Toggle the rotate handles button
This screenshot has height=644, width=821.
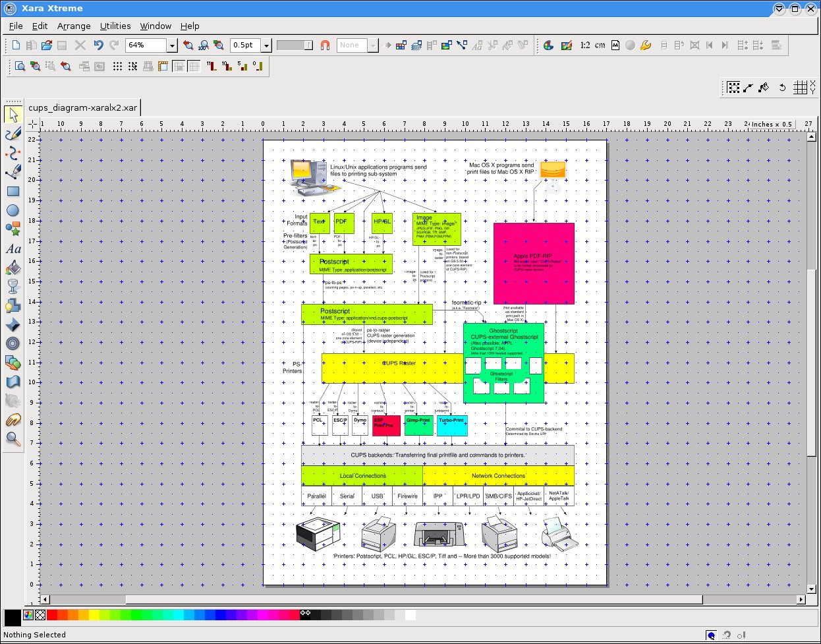[782, 88]
